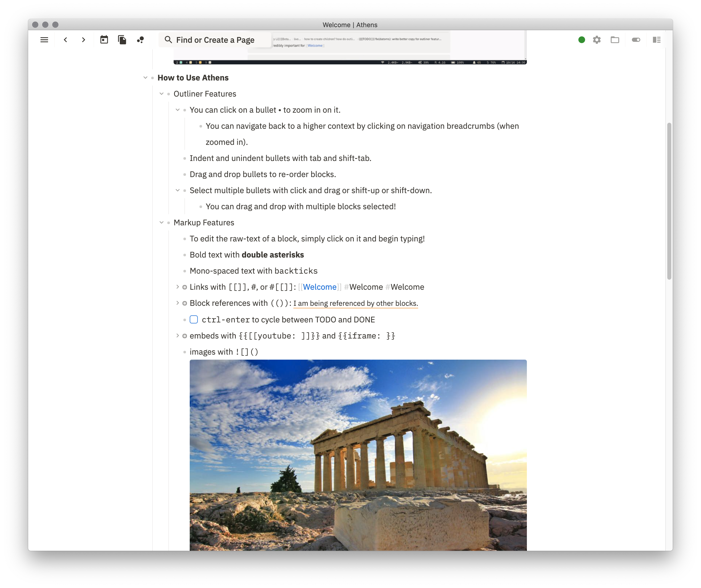This screenshot has width=701, height=588.
Task: Click the referenced block underlined text
Action: [355, 303]
